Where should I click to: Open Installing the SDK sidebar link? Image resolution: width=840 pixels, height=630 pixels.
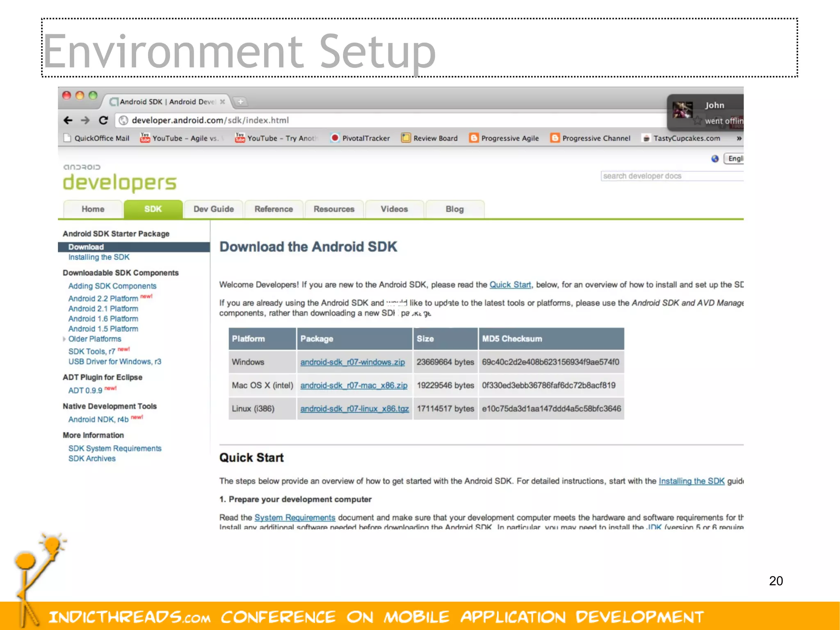(99, 257)
